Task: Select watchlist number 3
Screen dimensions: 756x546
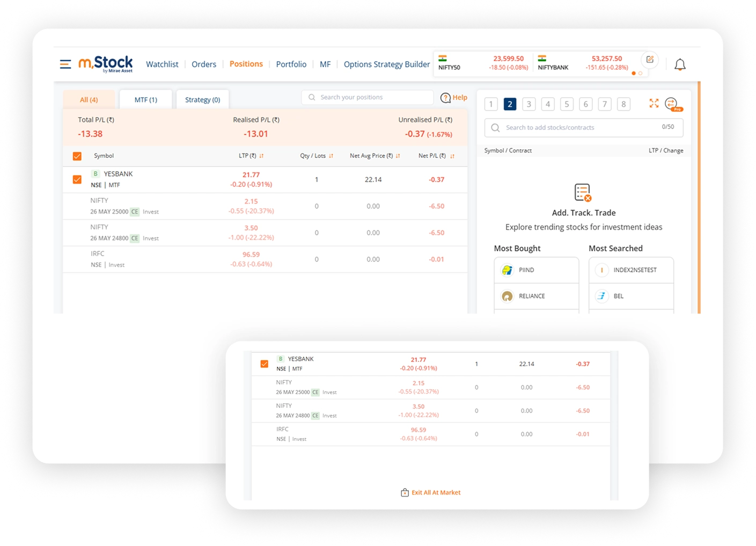Action: (529, 104)
